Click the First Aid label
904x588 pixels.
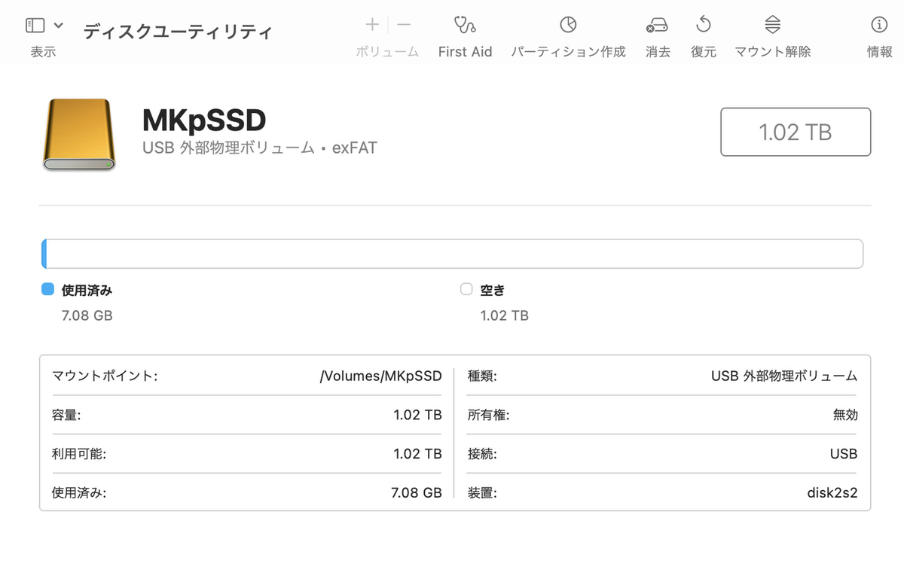[x=465, y=52]
